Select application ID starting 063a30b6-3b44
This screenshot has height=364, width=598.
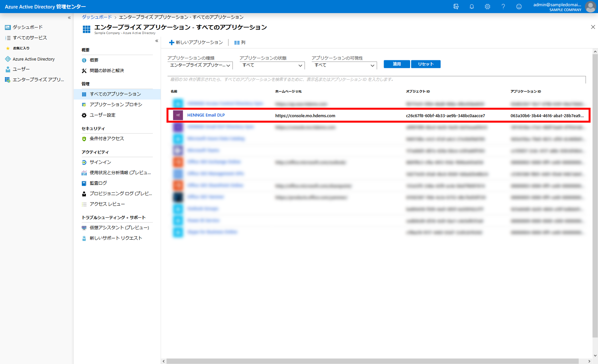coord(547,116)
